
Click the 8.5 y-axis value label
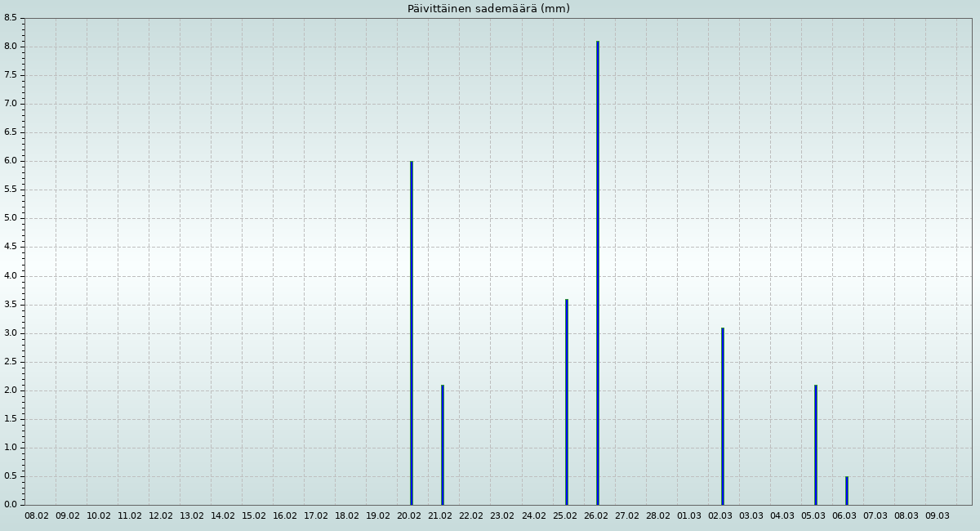tap(11, 18)
